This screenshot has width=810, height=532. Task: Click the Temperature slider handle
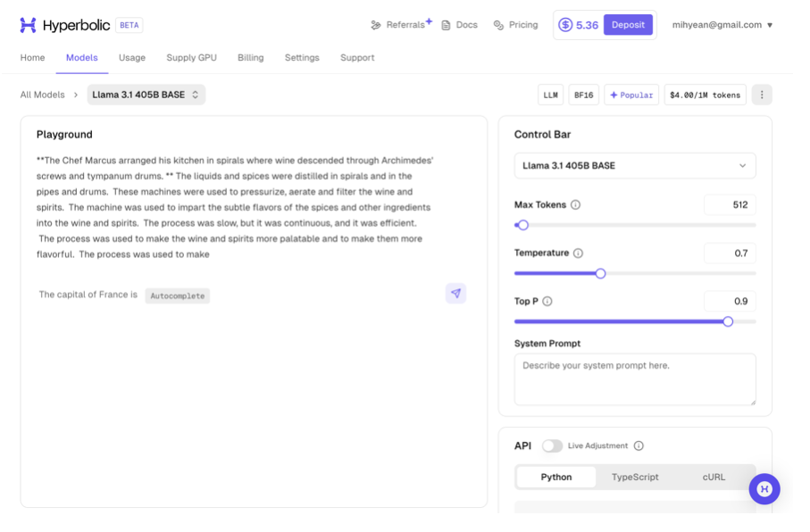(x=600, y=274)
